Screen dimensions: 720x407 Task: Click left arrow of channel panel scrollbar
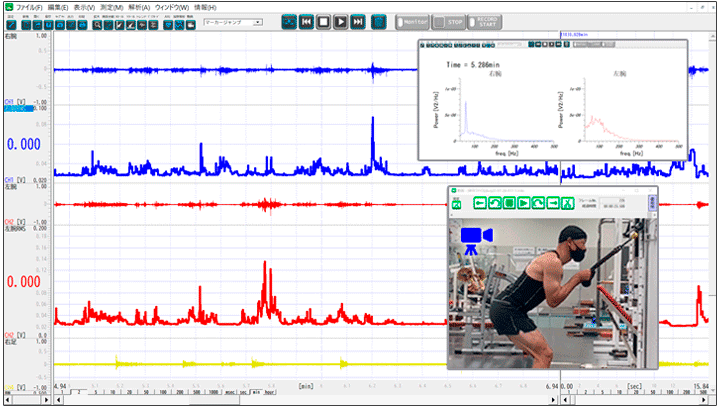pos(8,400)
